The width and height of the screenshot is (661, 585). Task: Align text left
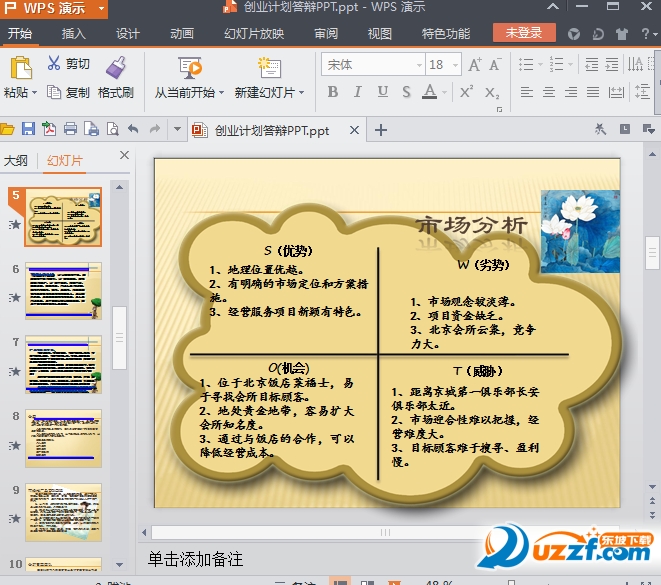click(527, 92)
